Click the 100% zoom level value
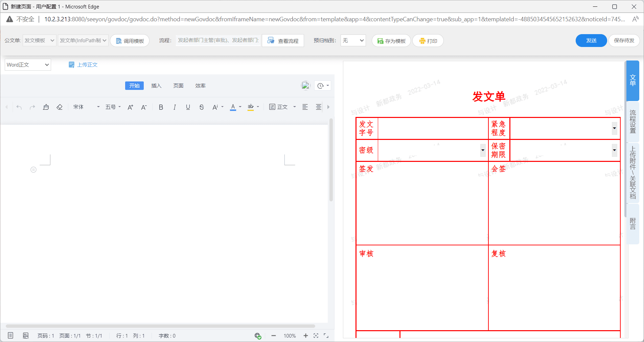644x342 pixels. pyautogui.click(x=290, y=336)
